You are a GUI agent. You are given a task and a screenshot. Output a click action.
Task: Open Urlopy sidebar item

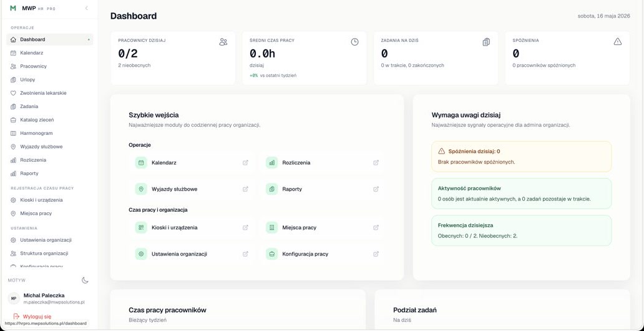click(50, 80)
